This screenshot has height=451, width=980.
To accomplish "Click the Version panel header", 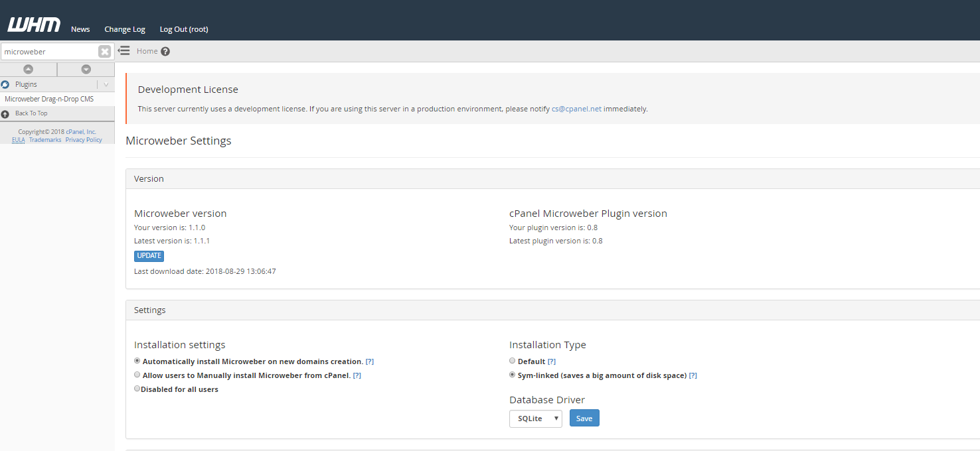I will [552, 179].
